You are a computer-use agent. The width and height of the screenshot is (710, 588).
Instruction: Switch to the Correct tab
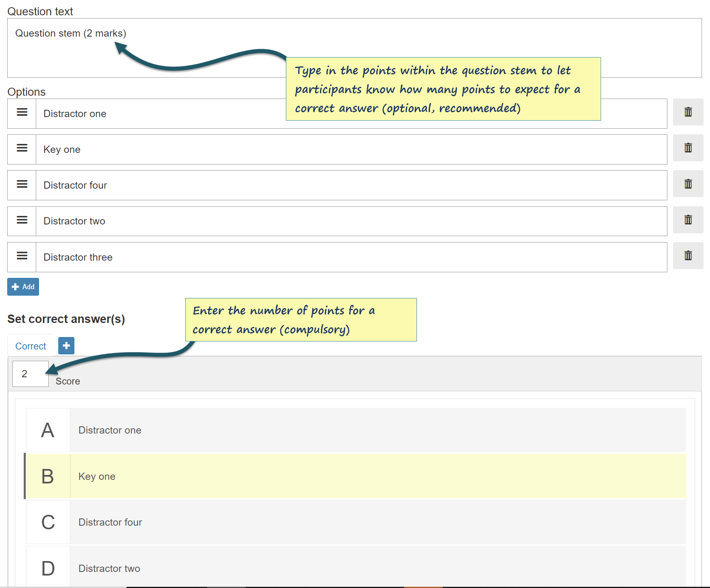[31, 346]
